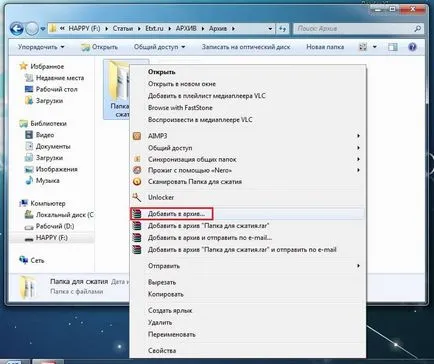Select Etxt.ru in the address breadcrumb
434x364 pixels.
pos(154,29)
